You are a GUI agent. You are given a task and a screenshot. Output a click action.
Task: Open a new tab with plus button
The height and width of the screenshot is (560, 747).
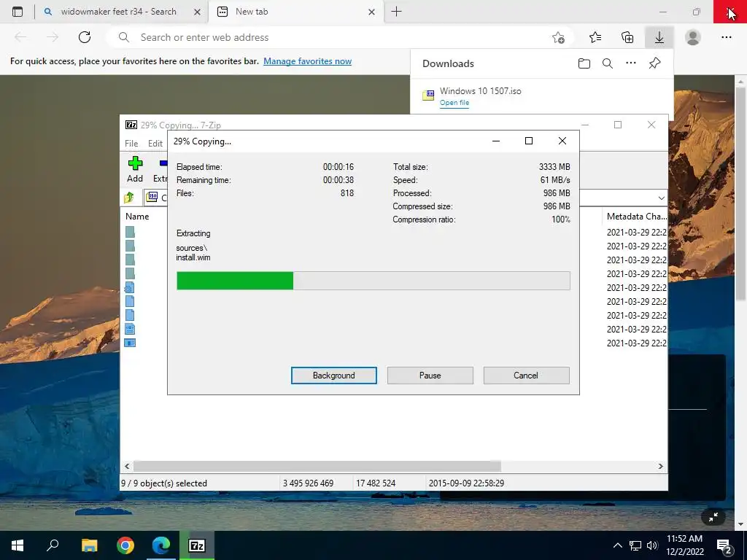(396, 12)
